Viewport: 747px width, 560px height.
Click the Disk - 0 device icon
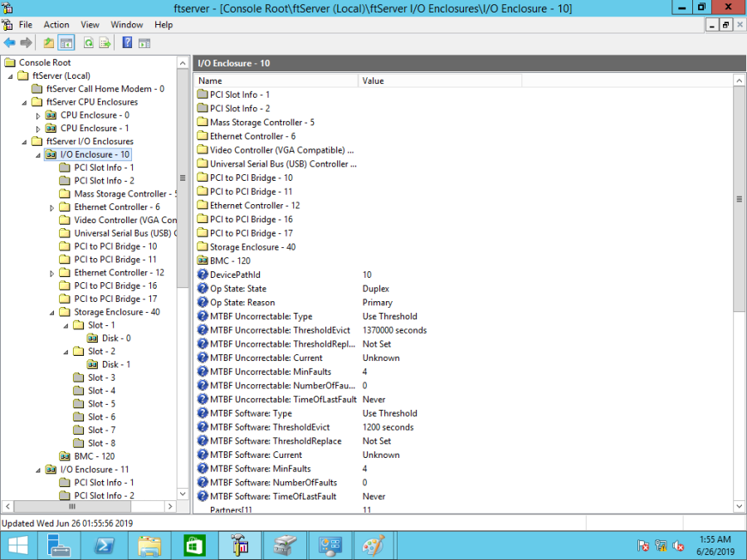pyautogui.click(x=92, y=338)
